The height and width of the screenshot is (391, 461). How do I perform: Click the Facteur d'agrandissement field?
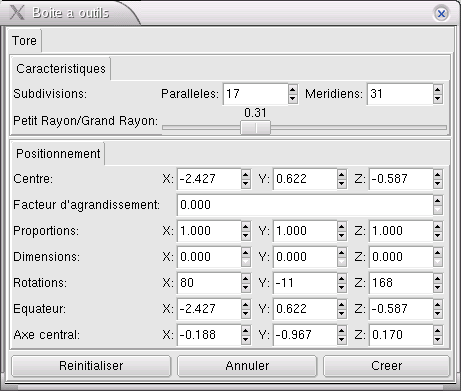(x=305, y=205)
